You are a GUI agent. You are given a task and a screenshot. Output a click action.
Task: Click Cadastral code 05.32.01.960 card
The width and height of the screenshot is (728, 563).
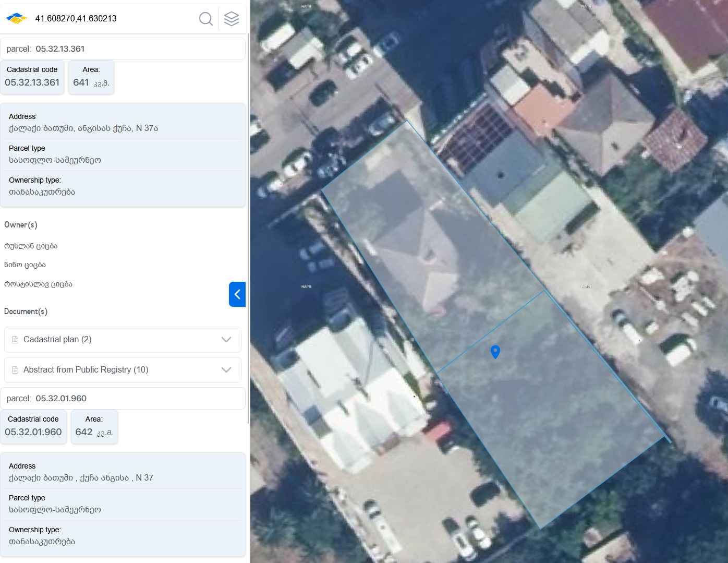33,427
